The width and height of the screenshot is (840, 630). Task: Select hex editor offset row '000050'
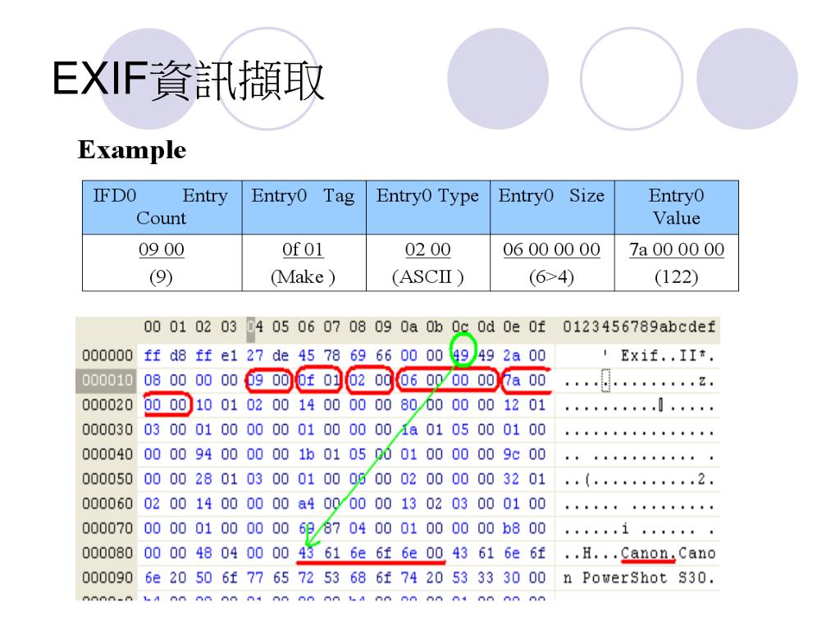(107, 479)
